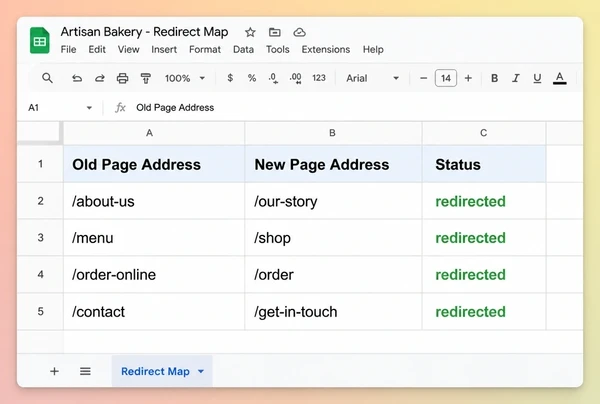Click the move to folder icon
600x404 pixels.
(275, 32)
